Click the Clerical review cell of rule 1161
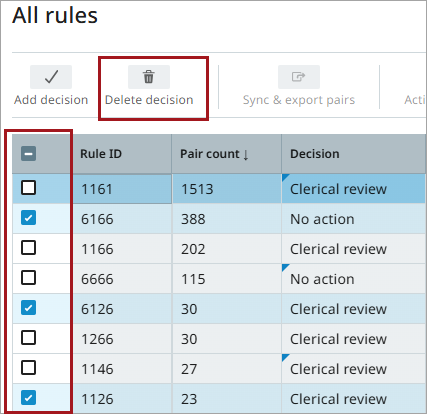Image resolution: width=427 pixels, height=414 pixels. [354, 189]
